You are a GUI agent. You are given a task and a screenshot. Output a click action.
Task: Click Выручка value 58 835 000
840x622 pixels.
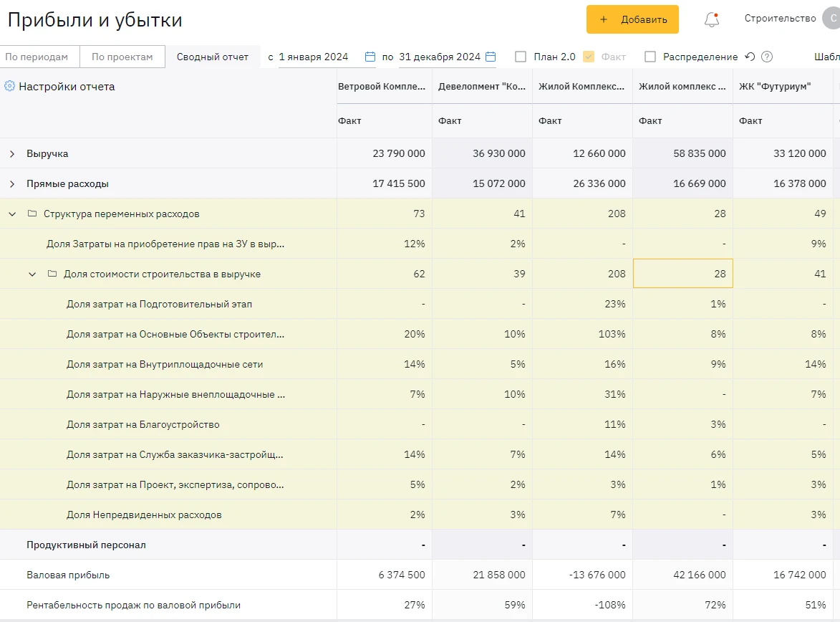[x=699, y=153]
